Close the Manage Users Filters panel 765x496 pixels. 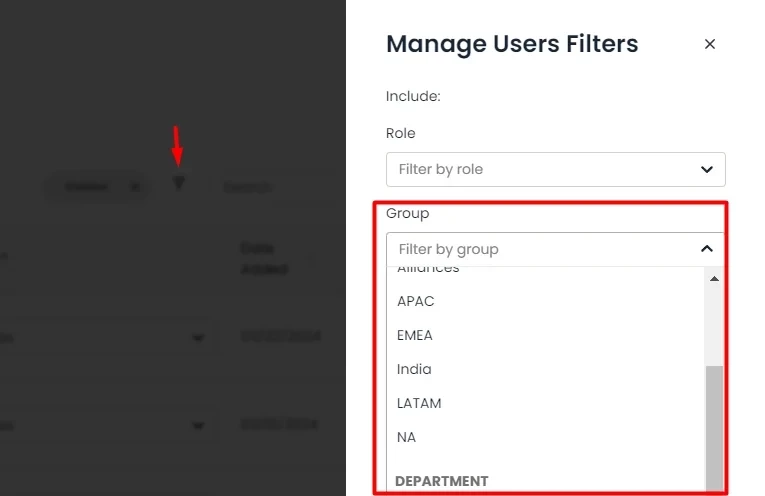tap(710, 44)
